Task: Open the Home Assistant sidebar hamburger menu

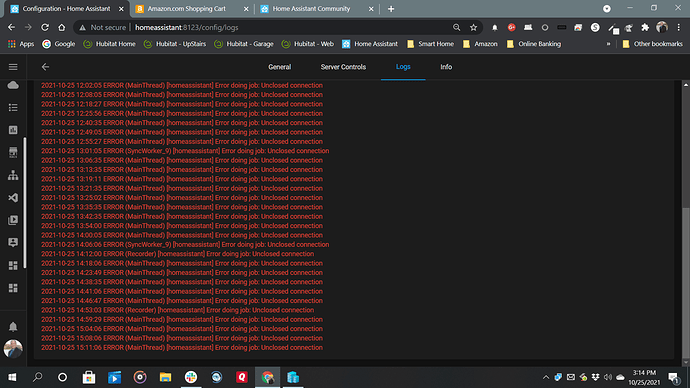Action: click(13, 67)
